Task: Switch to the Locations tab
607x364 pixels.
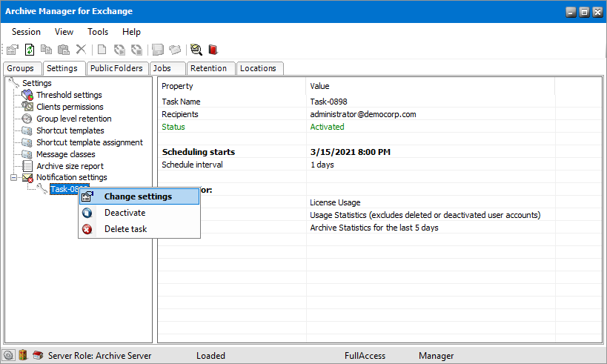Action: pos(259,68)
